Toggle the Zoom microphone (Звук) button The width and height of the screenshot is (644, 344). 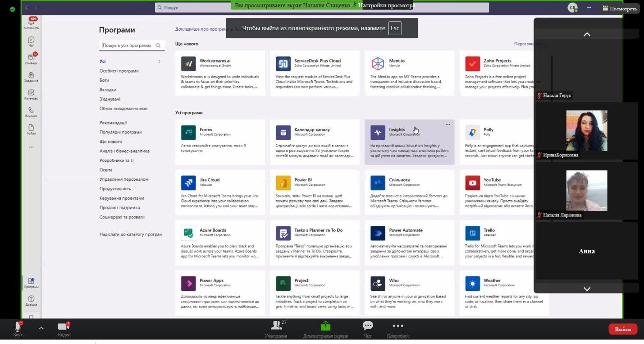coord(18,329)
